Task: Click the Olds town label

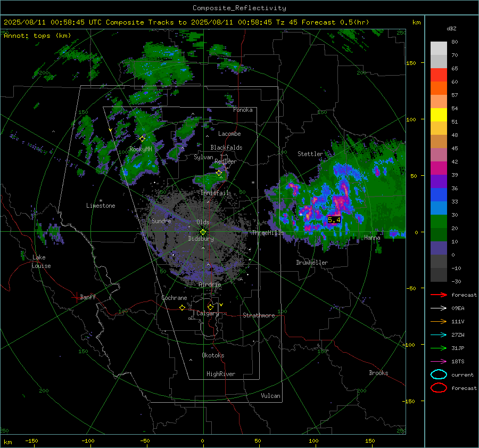Action: click(203, 222)
